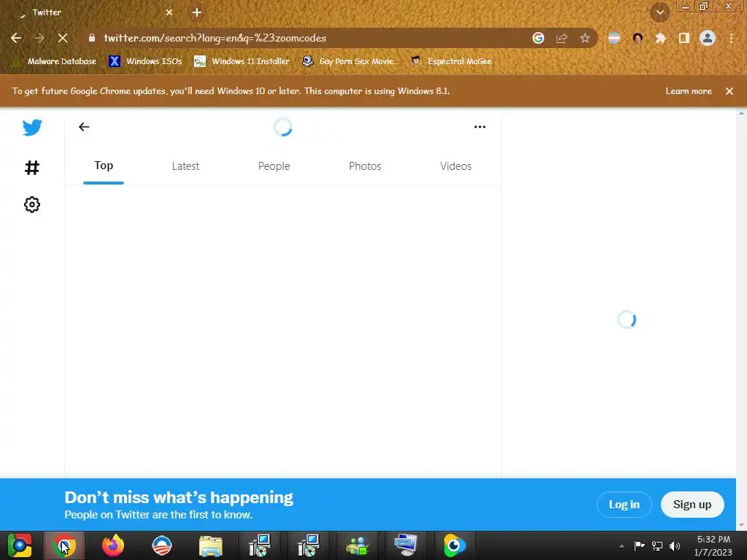
Task: Click the Log in button
Action: [x=624, y=505]
